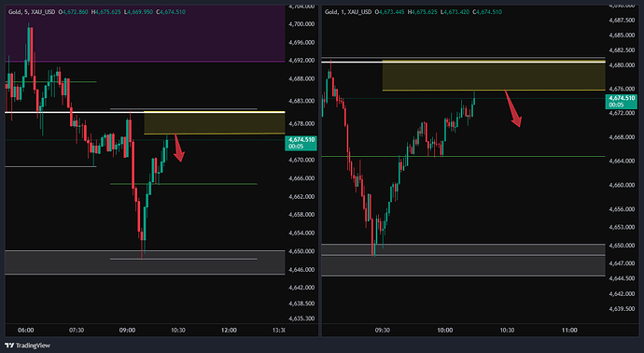Image resolution: width=644 pixels, height=353 pixels.
Task: Click the 4,692.000 price axis label
Action: pyautogui.click(x=301, y=61)
